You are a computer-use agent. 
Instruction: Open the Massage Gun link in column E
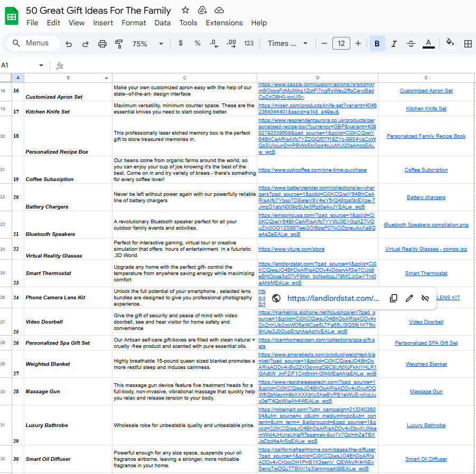(x=426, y=392)
